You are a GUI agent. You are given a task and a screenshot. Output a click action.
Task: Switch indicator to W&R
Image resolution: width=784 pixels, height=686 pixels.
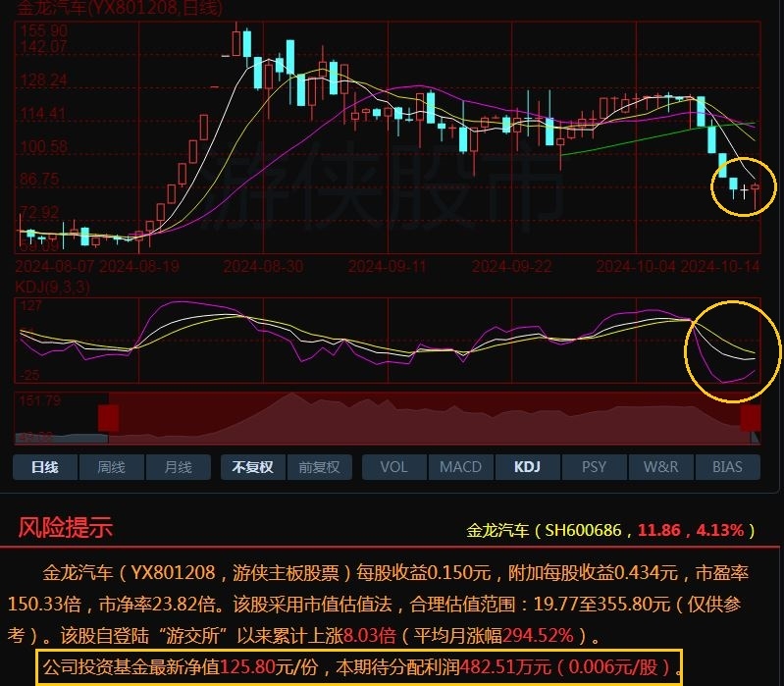(x=660, y=467)
